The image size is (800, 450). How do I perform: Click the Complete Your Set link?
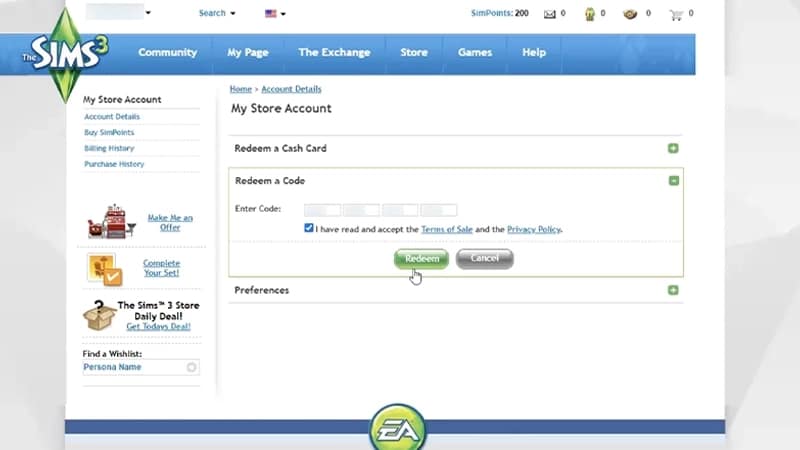coord(161,268)
